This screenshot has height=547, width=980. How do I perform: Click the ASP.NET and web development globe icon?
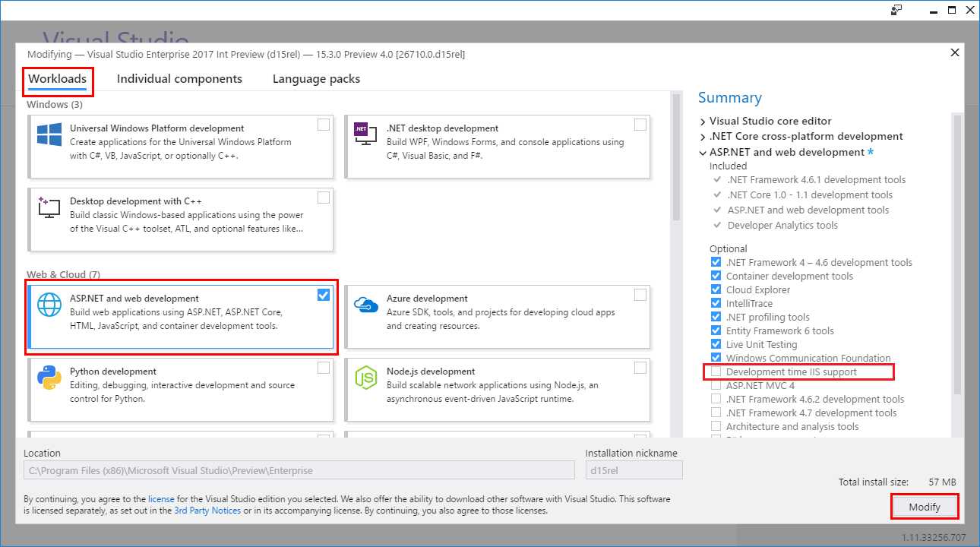49,305
